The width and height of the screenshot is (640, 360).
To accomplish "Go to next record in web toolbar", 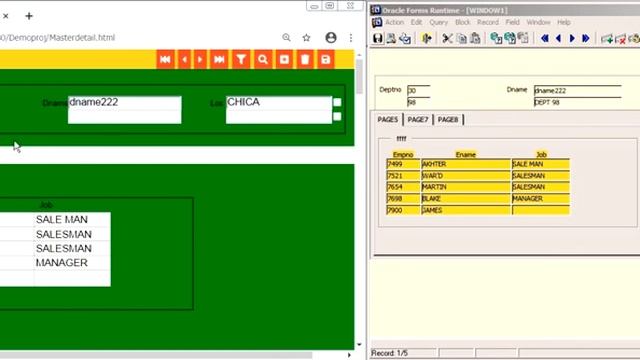I will point(200,60).
